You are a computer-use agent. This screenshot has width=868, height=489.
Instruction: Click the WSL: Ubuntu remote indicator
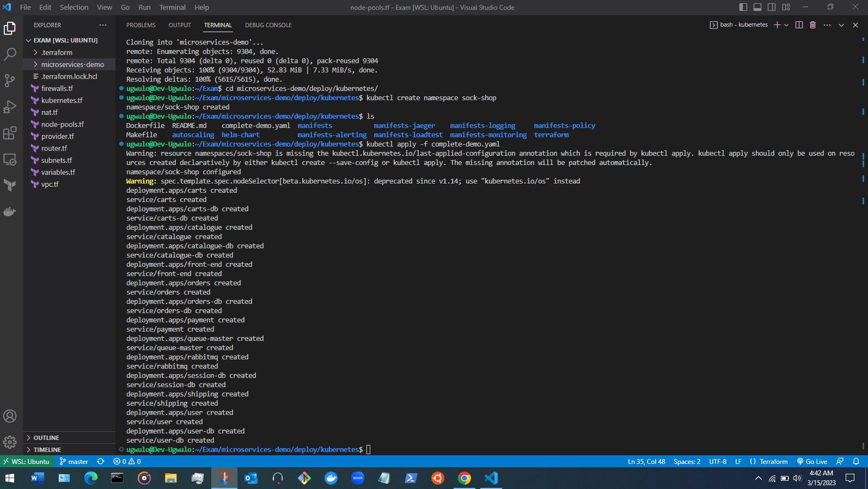[26, 461]
